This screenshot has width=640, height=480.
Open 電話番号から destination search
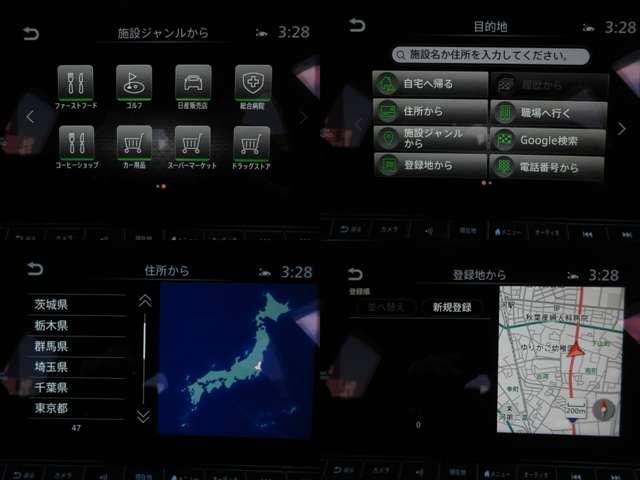click(x=548, y=167)
